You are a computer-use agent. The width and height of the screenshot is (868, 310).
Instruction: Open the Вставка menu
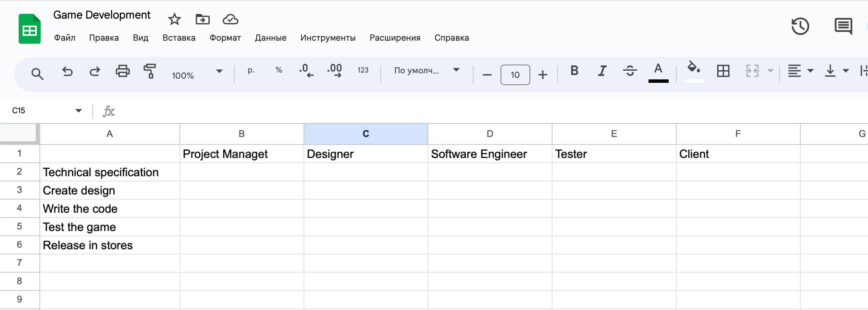pyautogui.click(x=179, y=38)
